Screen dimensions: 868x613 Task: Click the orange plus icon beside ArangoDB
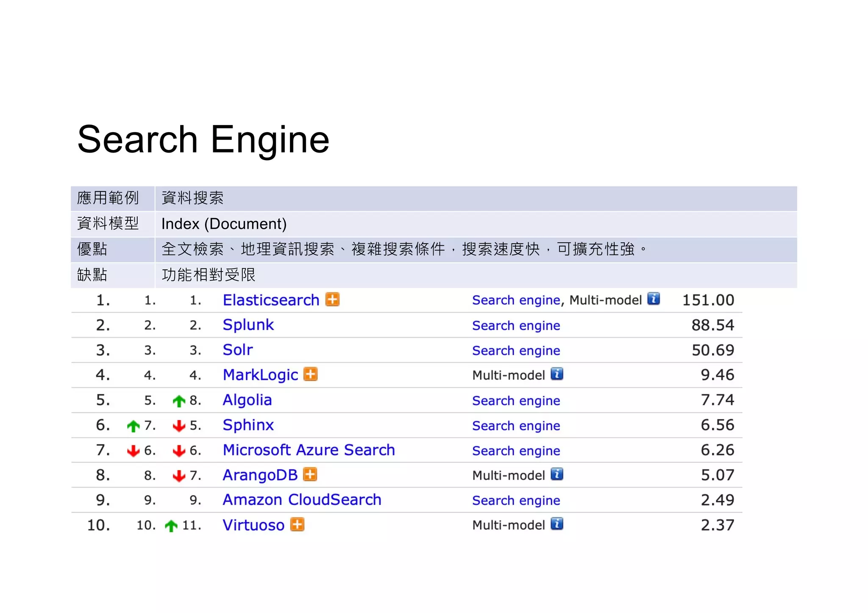310,474
